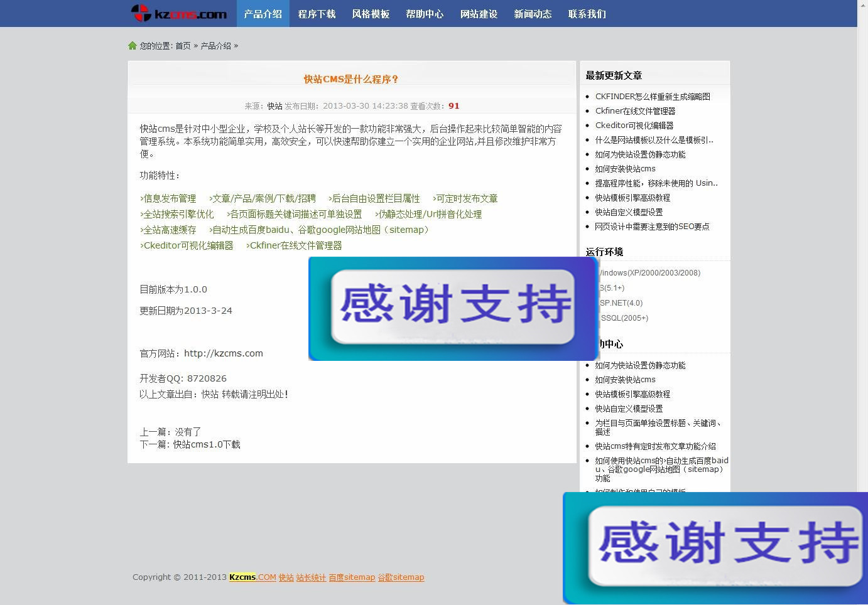
Task: Click the feature text ›Ckeditor可视化编辑器
Action: click(x=186, y=245)
